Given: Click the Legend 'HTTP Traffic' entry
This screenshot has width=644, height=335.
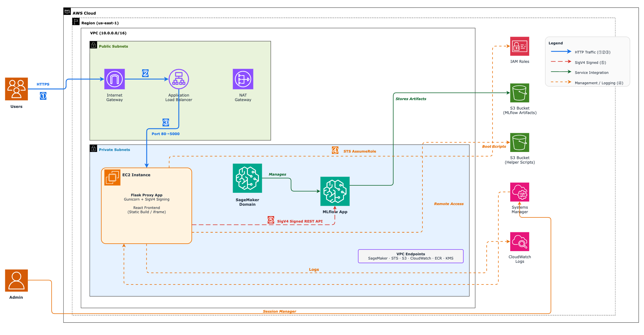Looking at the screenshot, I should click(x=581, y=52).
